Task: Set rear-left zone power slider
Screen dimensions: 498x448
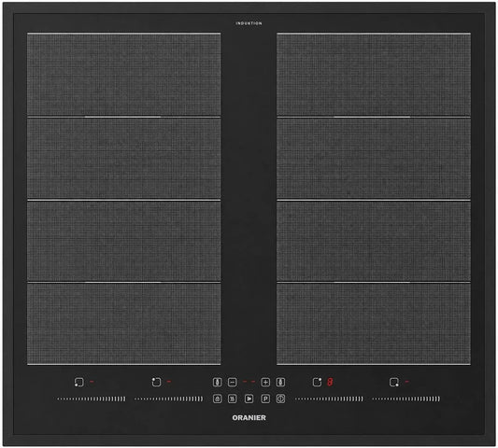Action: click(x=168, y=399)
